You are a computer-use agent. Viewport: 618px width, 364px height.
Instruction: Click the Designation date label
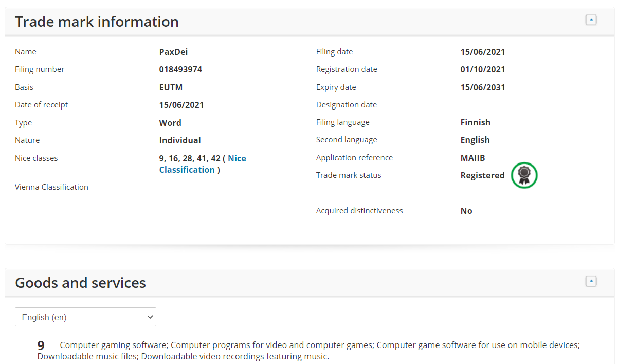pyautogui.click(x=347, y=105)
